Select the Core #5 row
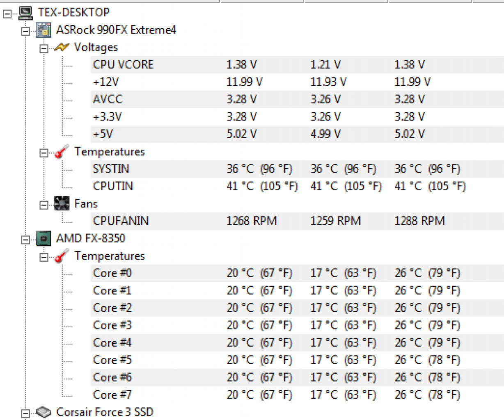Image resolution: width=504 pixels, height=420 pixels. click(x=297, y=360)
